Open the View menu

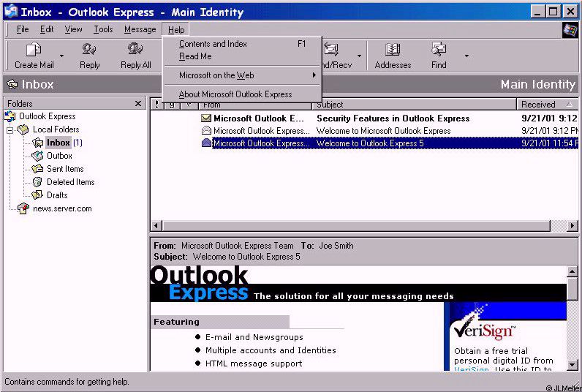tap(73, 29)
